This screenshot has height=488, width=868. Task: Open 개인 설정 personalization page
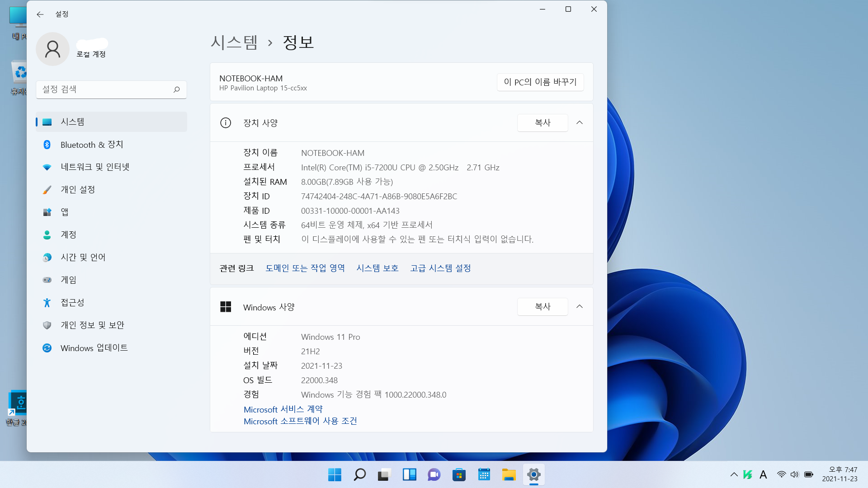click(111, 190)
